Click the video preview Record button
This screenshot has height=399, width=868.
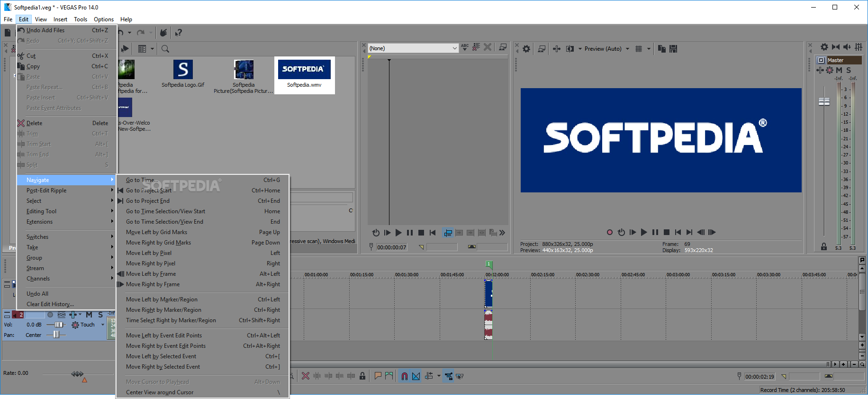point(610,232)
